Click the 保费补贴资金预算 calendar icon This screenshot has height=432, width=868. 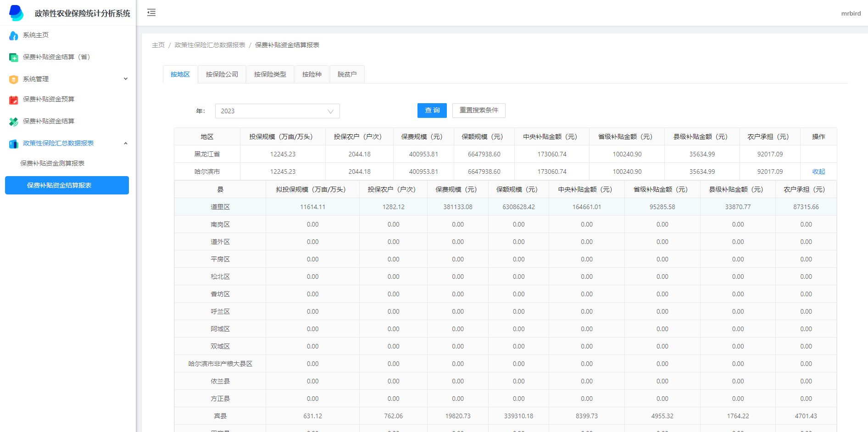point(14,100)
